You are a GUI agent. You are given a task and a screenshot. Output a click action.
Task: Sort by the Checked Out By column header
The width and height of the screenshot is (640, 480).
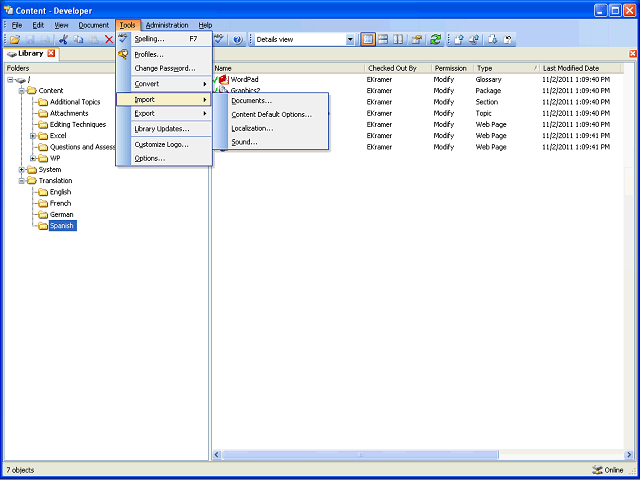click(x=398, y=68)
